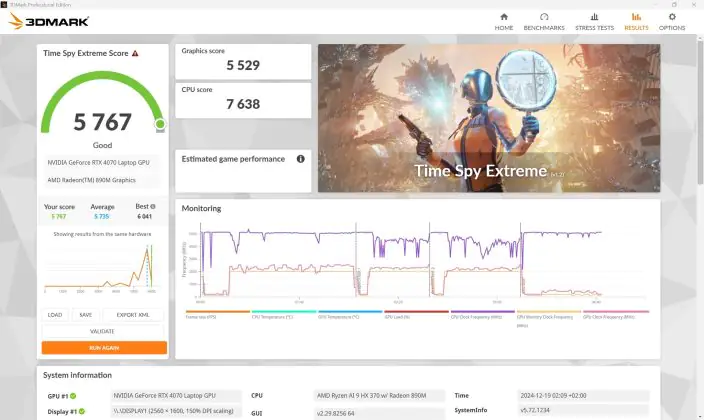
Task: Click the Average score value 5 735
Action: 101,217
